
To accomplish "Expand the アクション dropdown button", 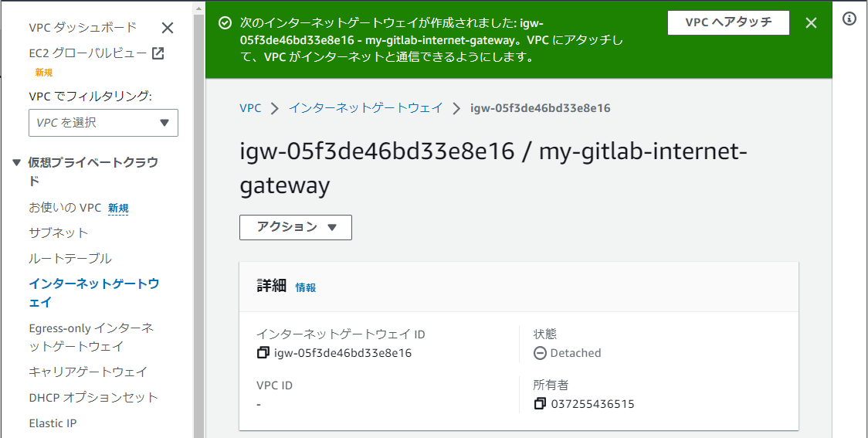I will click(x=296, y=227).
